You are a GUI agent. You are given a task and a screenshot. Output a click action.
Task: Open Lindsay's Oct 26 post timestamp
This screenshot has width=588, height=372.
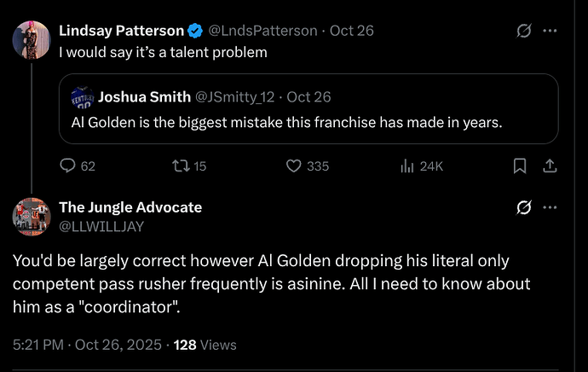[354, 31]
